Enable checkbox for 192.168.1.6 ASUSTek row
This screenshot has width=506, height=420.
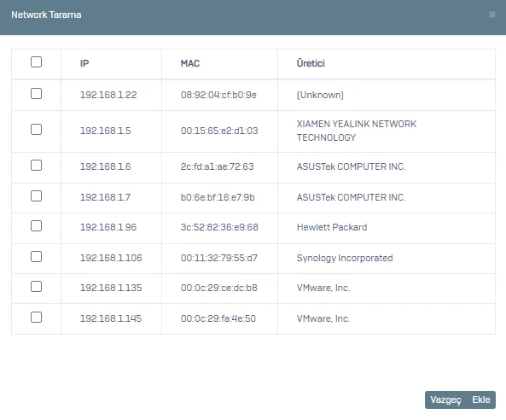coord(36,166)
